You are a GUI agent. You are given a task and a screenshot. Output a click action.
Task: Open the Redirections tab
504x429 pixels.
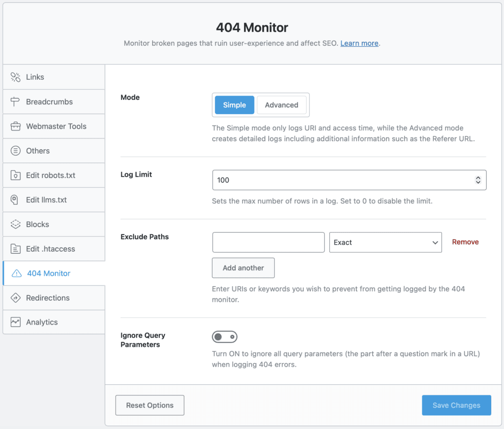pyautogui.click(x=54, y=298)
